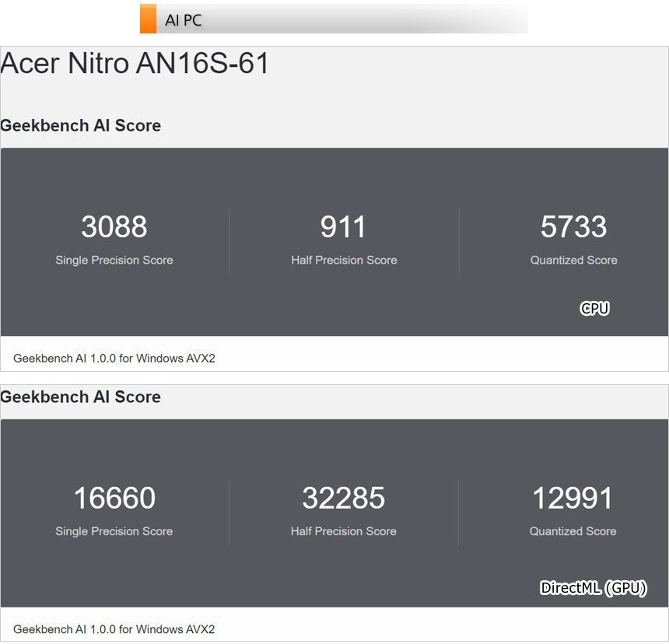The width and height of the screenshot is (669, 644).
Task: Select the 5733 quantized score
Action: pyautogui.click(x=573, y=227)
